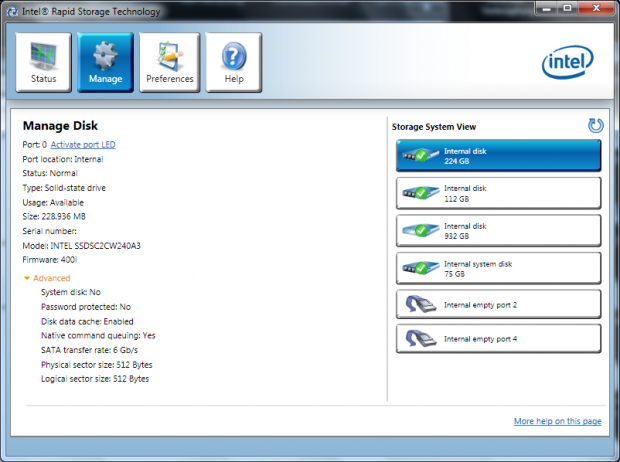Click 'Native command queuing: Yes' text

[x=98, y=336]
